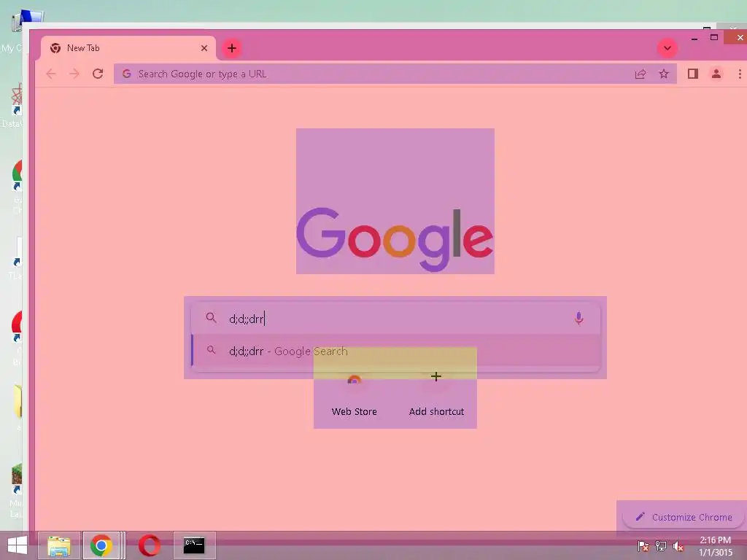This screenshot has width=747, height=560.
Task: Select the 'd;d;;drr - Google Search' suggestion
Action: (395, 351)
